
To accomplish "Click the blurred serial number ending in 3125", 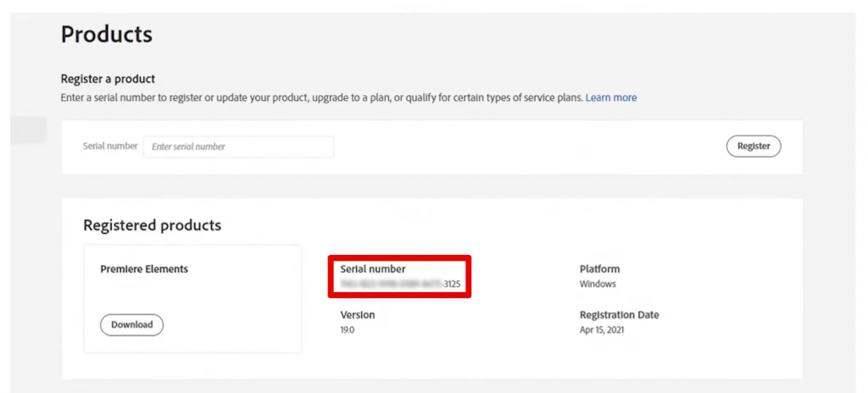I will click(400, 284).
